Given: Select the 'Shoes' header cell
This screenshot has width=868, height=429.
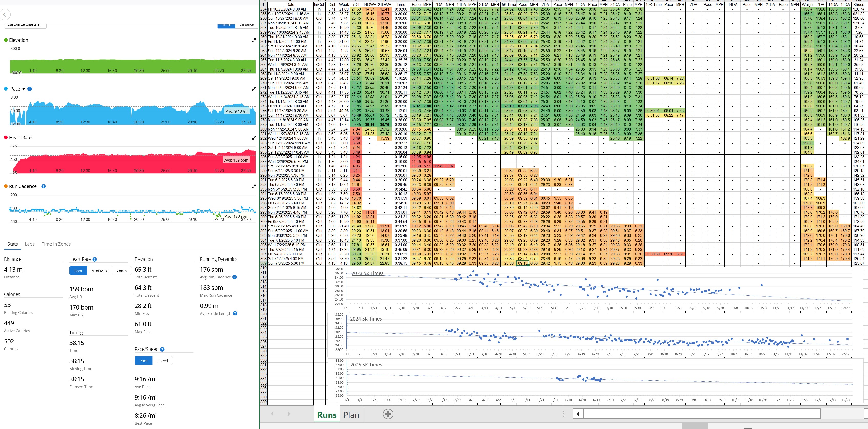Looking at the screenshot, I should 859,5.
